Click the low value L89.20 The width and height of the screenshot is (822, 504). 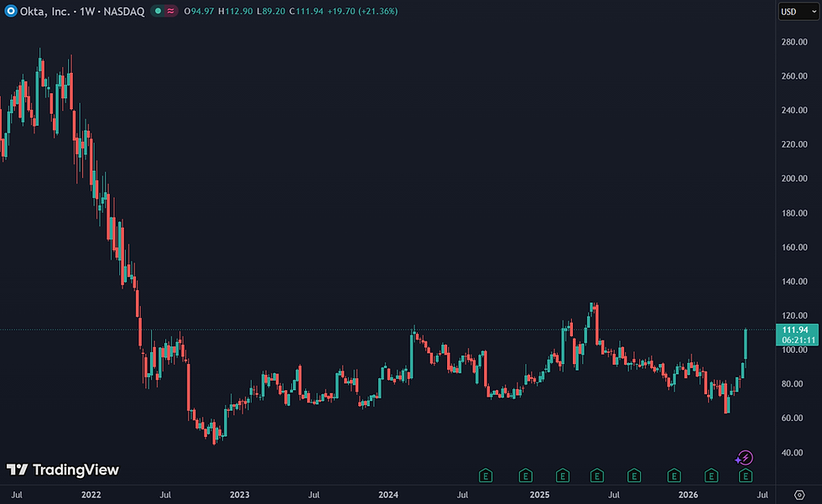point(271,11)
